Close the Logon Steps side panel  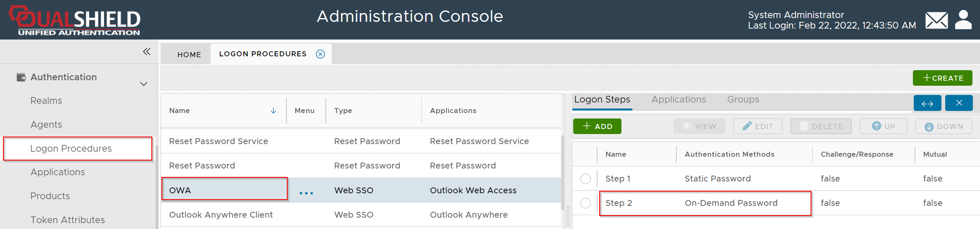[959, 103]
